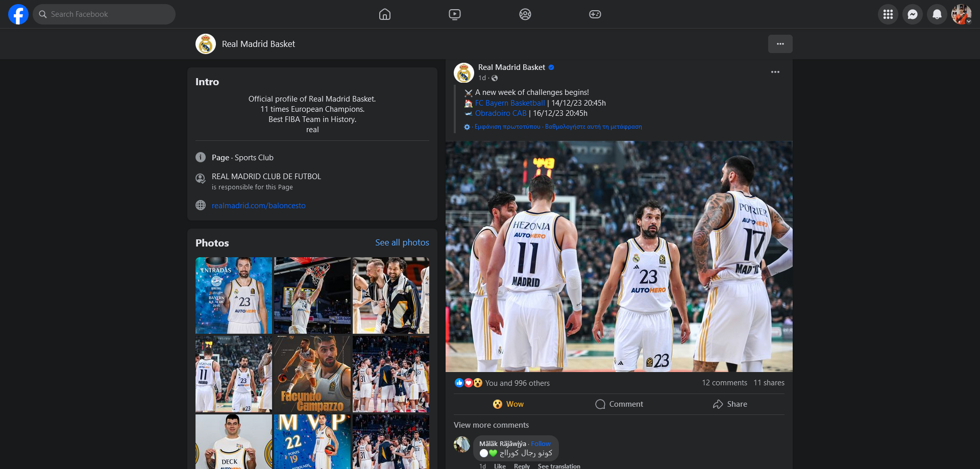Screen dimensions: 980x469
Task: Click Real Madrid Basket logo in header
Action: click(x=206, y=44)
